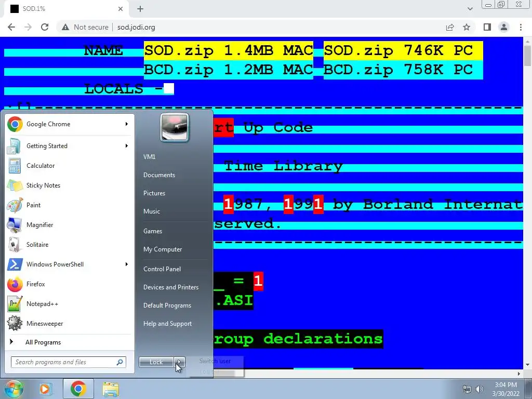Bookmark this page with star icon
The width and height of the screenshot is (532, 399).
[x=467, y=27]
